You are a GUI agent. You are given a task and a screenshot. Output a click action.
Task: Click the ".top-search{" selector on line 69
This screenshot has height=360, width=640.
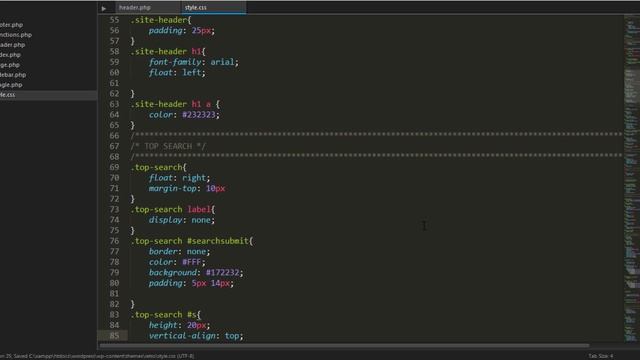coord(158,167)
